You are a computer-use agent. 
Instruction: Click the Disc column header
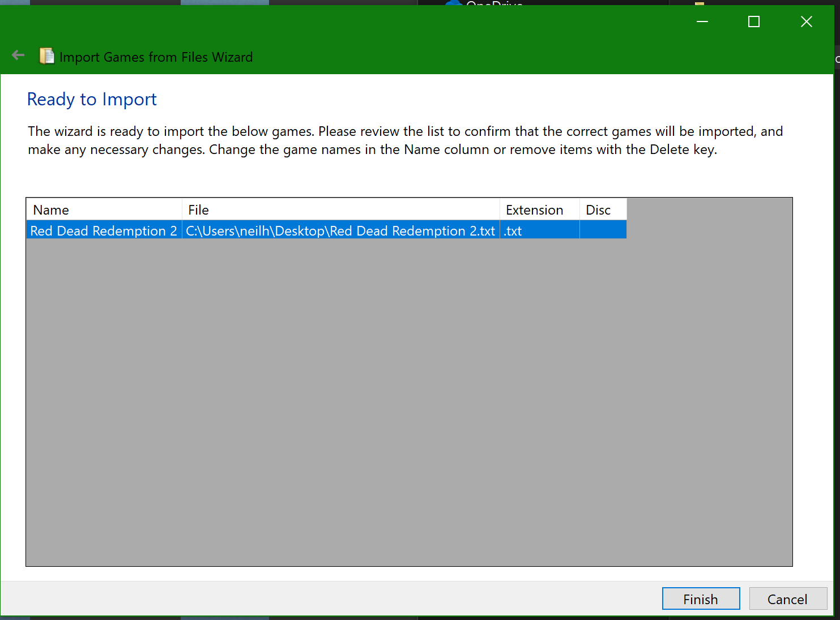603,209
